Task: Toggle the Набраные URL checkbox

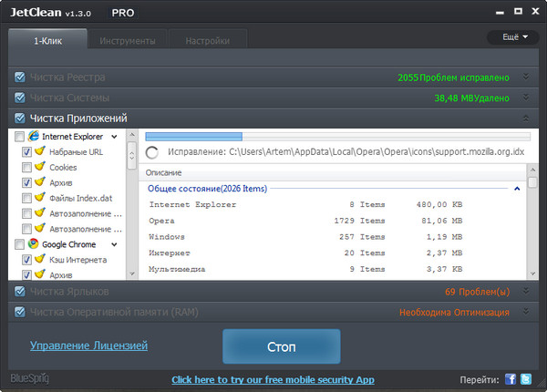Action: [x=26, y=152]
